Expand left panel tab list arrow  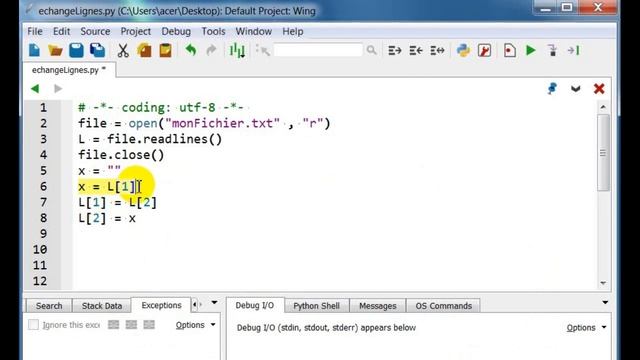pos(214,303)
